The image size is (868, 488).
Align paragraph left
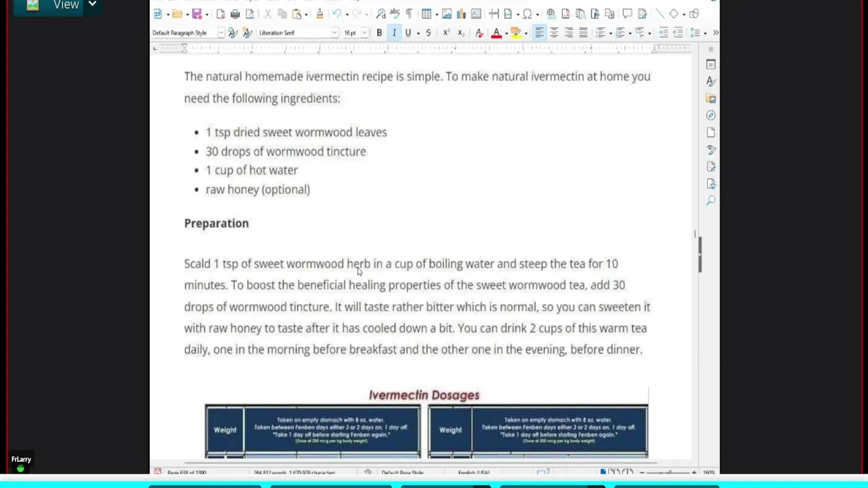click(x=540, y=33)
